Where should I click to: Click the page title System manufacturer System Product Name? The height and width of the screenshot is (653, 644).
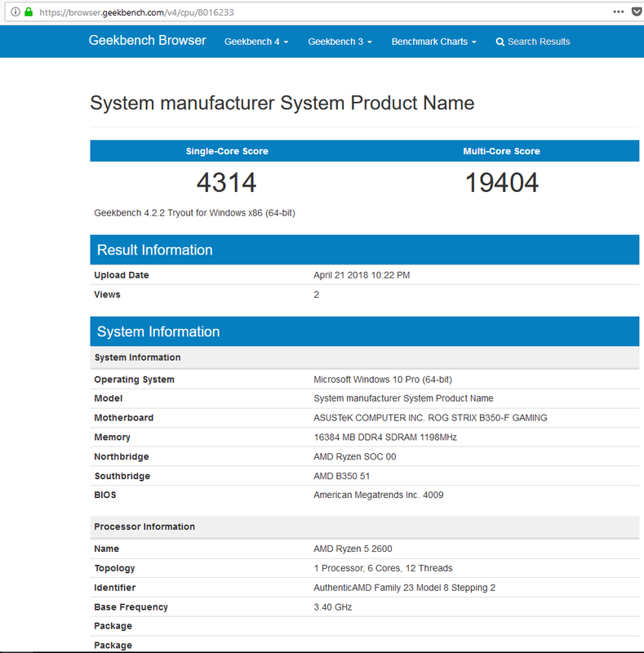tap(282, 103)
